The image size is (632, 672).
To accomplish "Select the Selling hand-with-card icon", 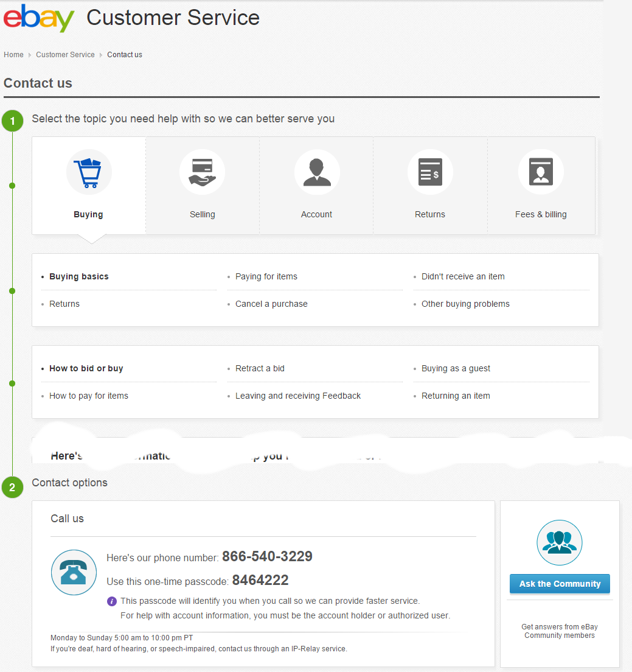I will (202, 172).
